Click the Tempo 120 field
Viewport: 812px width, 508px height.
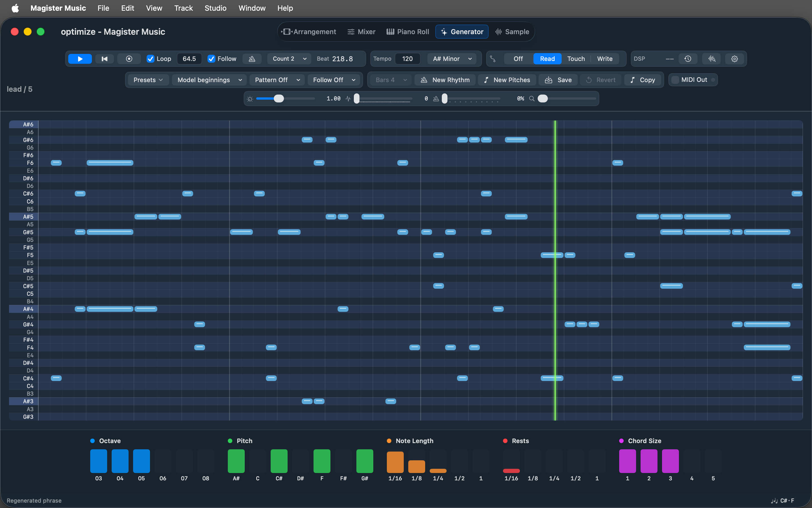pyautogui.click(x=407, y=59)
